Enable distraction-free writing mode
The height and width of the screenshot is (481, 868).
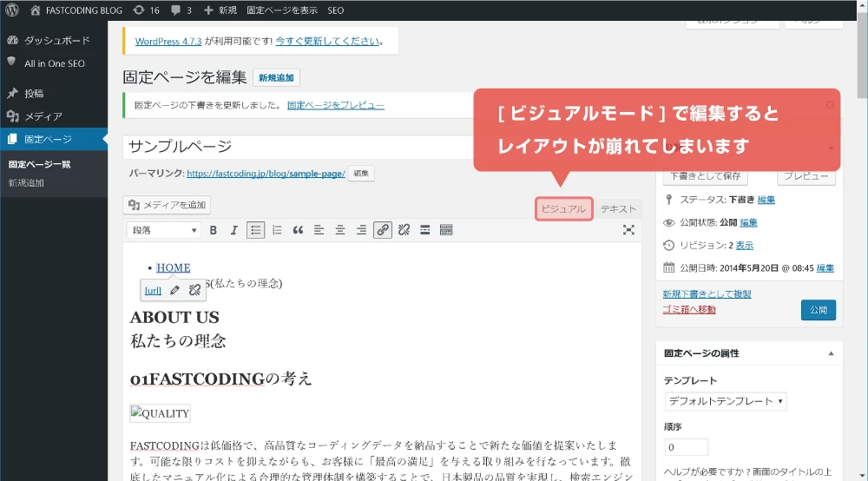(628, 230)
